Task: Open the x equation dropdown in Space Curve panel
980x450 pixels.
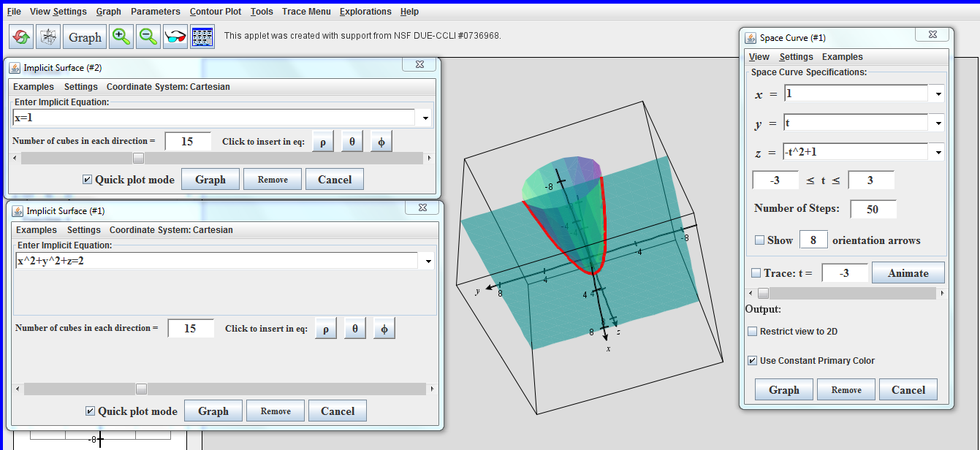Action: (x=938, y=94)
